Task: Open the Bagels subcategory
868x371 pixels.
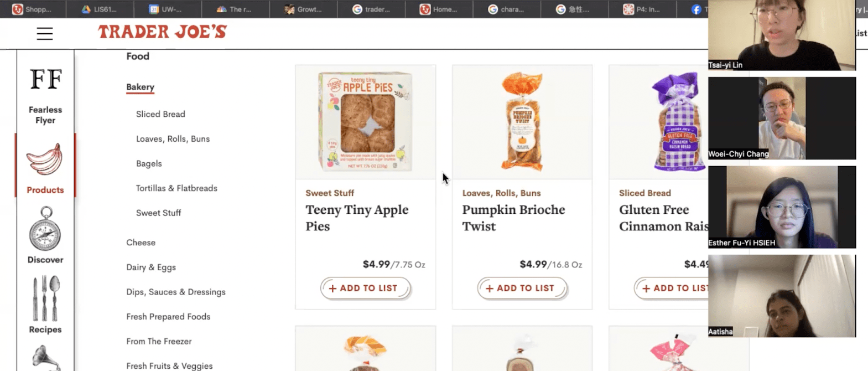Action: 149,164
